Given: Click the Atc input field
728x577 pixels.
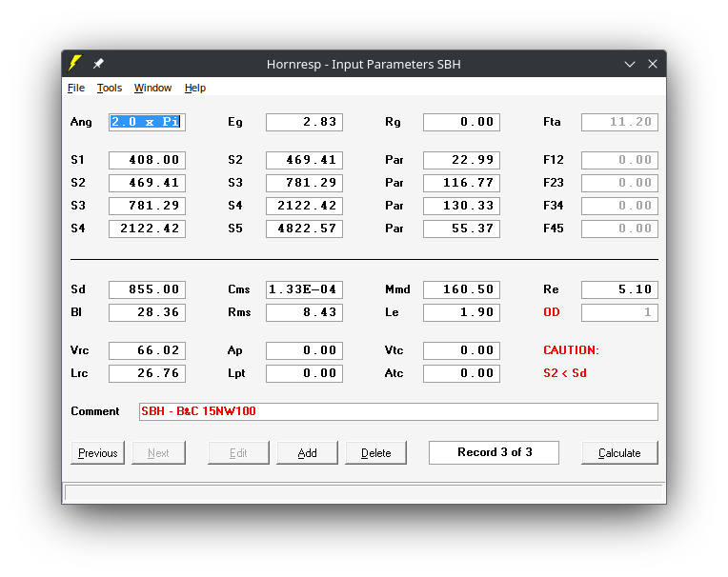Looking at the screenshot, I should pos(461,373).
